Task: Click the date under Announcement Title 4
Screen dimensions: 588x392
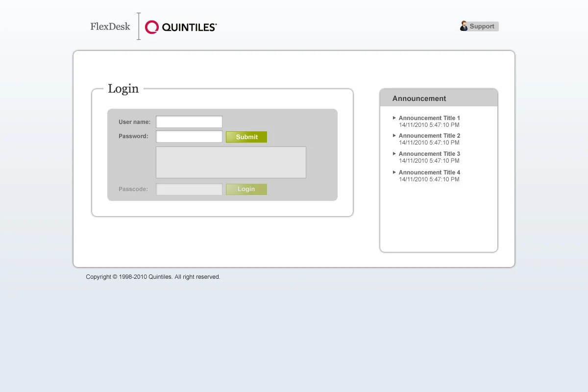Action: tap(429, 179)
